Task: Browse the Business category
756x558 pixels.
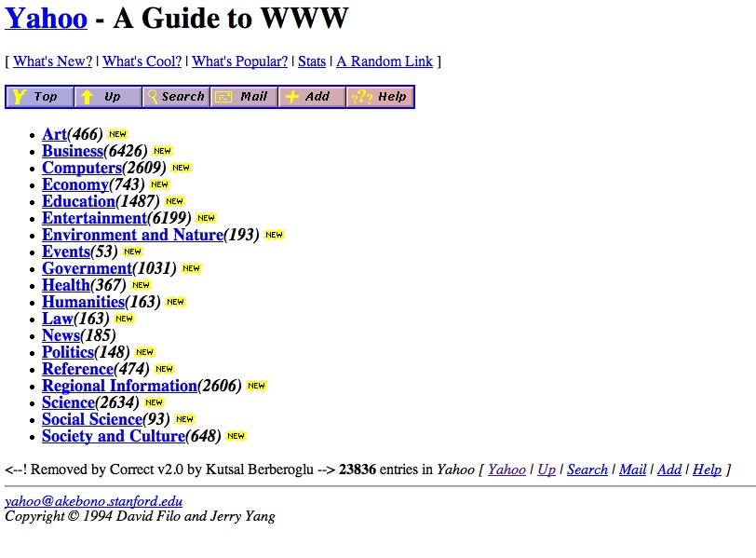Action: click(72, 150)
